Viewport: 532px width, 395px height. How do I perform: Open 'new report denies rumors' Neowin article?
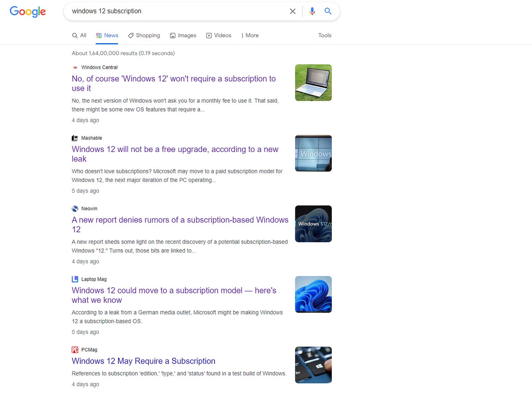[180, 224]
